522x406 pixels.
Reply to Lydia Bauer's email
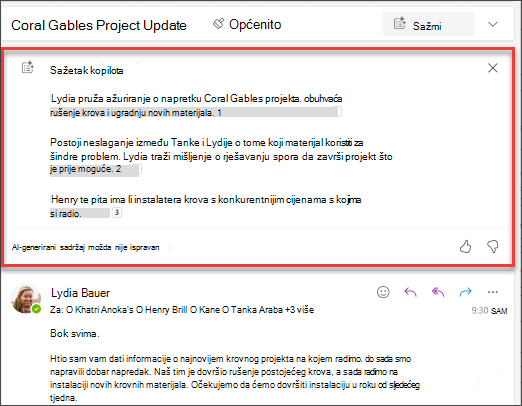[410, 292]
